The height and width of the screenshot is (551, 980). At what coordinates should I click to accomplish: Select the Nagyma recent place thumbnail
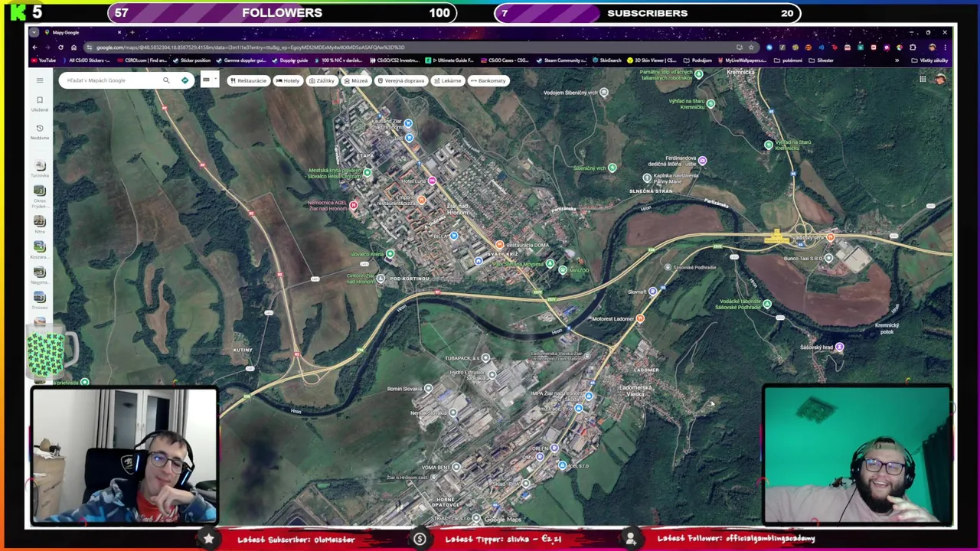[40, 272]
